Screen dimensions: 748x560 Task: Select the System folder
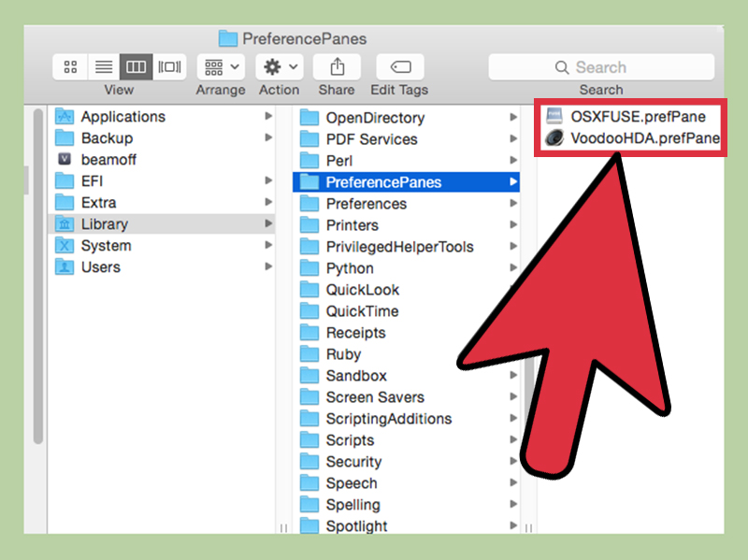coord(162,245)
